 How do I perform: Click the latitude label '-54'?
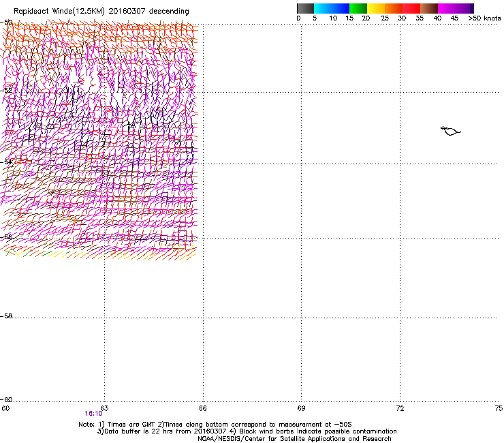(x=6, y=162)
